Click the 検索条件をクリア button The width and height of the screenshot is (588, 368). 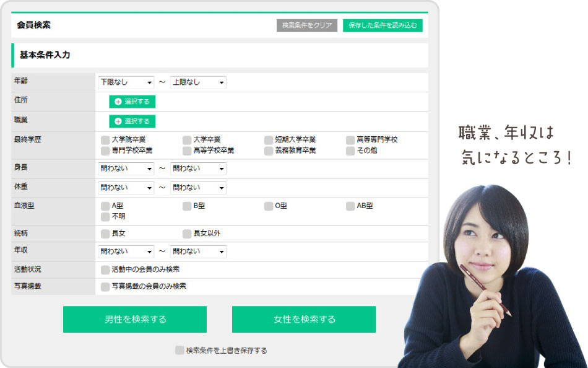tap(307, 26)
